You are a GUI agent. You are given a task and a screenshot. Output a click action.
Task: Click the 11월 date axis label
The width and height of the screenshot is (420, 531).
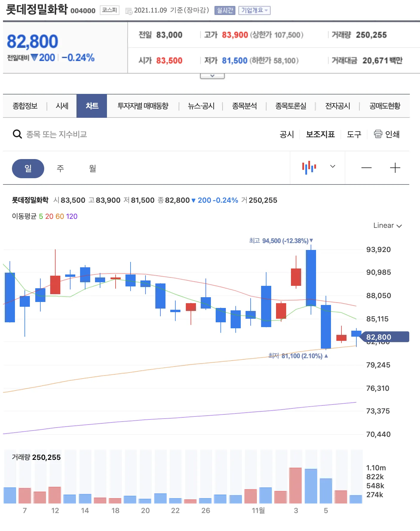[258, 510]
